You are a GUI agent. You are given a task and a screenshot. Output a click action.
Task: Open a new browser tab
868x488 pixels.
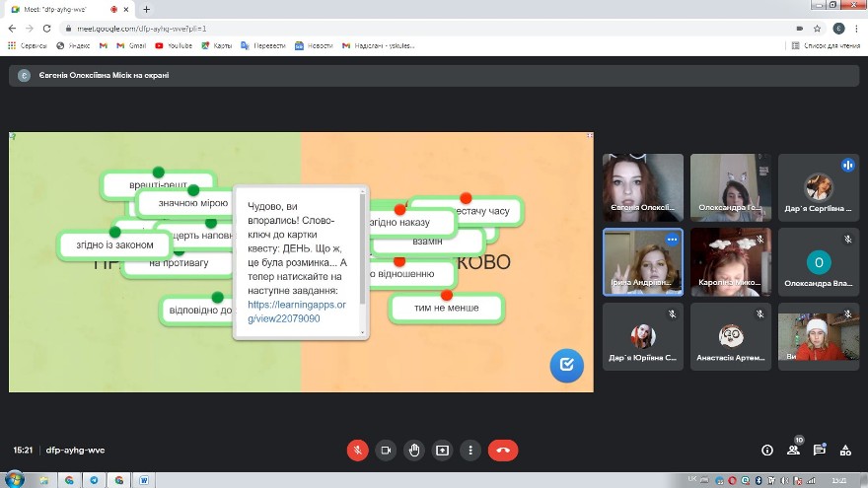pyautogui.click(x=146, y=10)
